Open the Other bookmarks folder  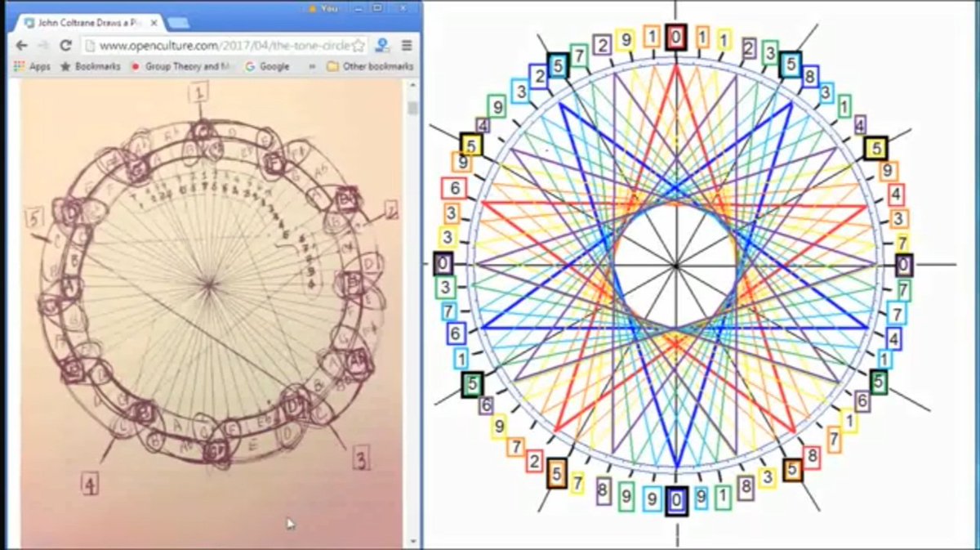point(370,66)
